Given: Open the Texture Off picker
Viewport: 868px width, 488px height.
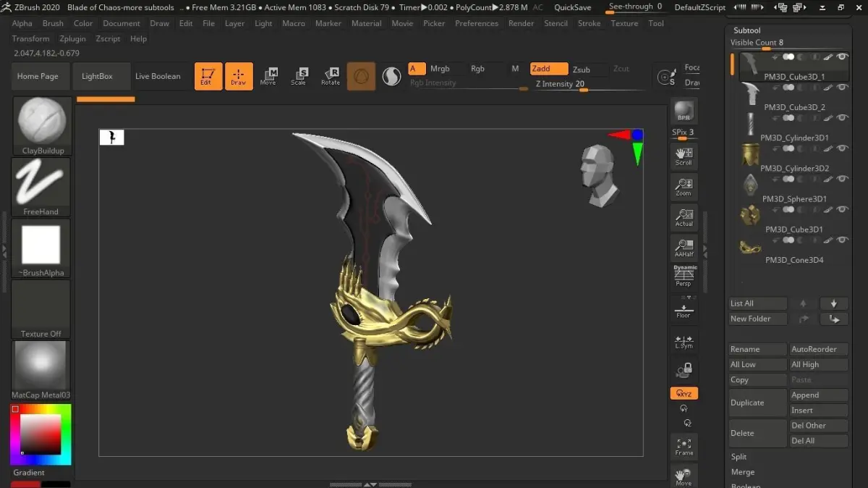Looking at the screenshot, I should click(41, 309).
